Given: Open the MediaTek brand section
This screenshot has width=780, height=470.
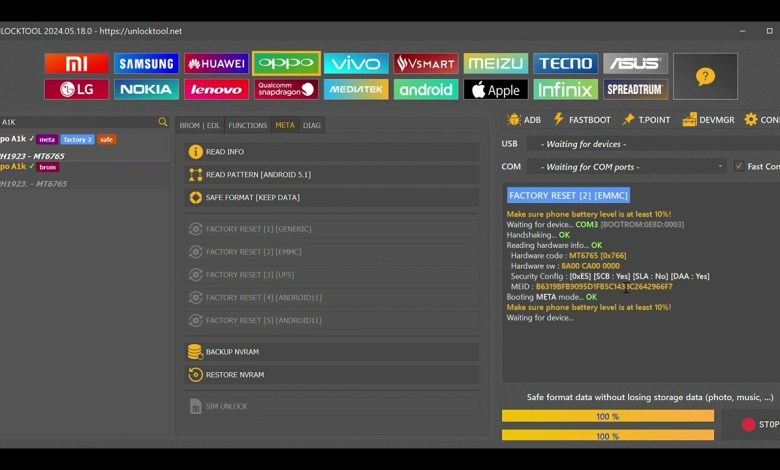Looking at the screenshot, I should pos(356,90).
